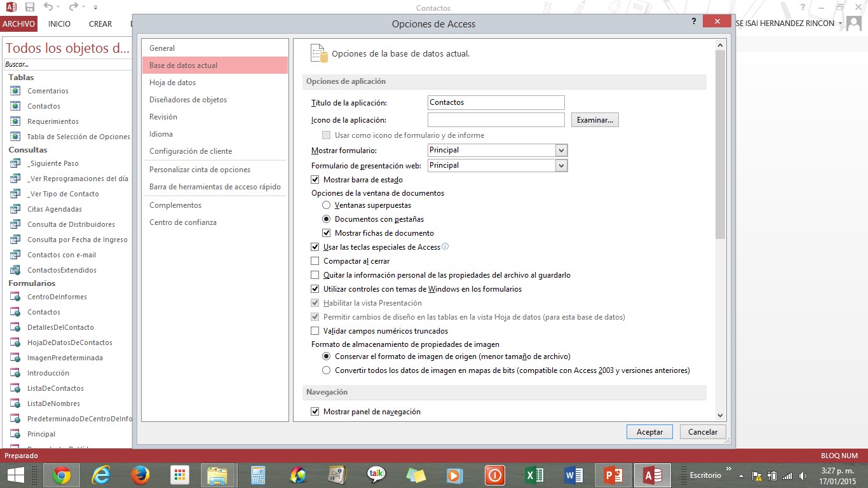Click the table icon beside Comentarios
The width and height of the screenshot is (868, 488).
[x=15, y=91]
